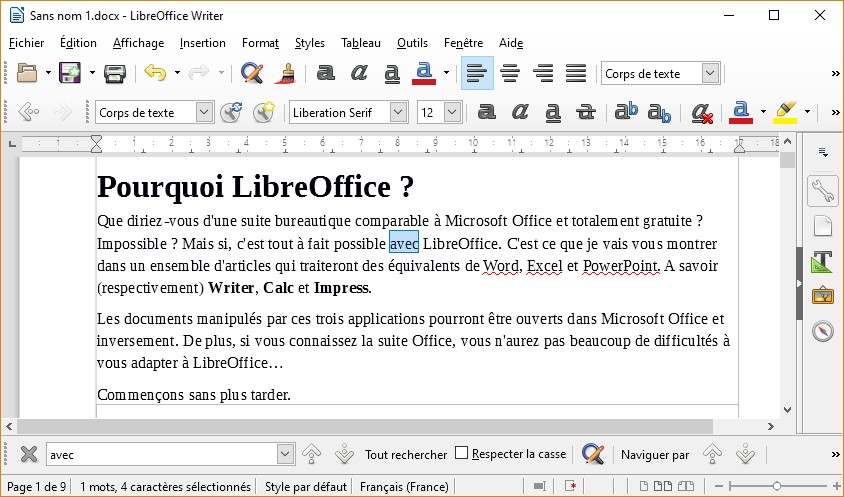Toggle Italic in the formatting toolbar
This screenshot has height=497, width=844.
[x=520, y=112]
